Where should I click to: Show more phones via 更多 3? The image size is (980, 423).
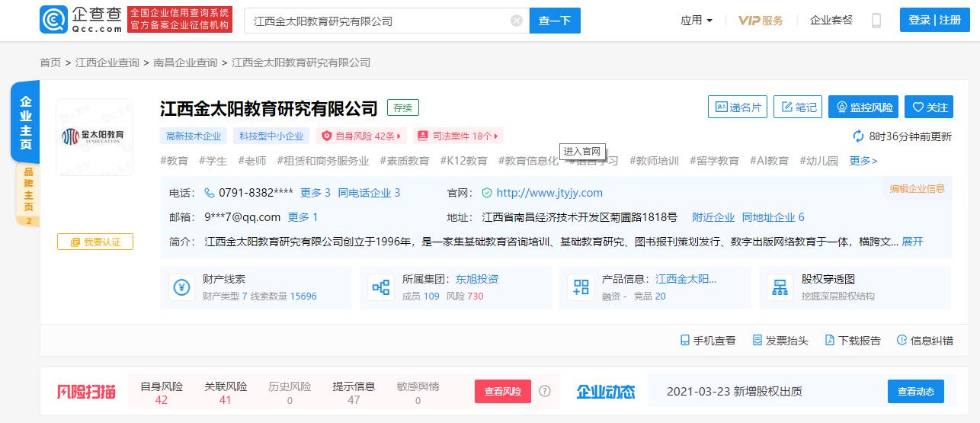pyautogui.click(x=315, y=193)
